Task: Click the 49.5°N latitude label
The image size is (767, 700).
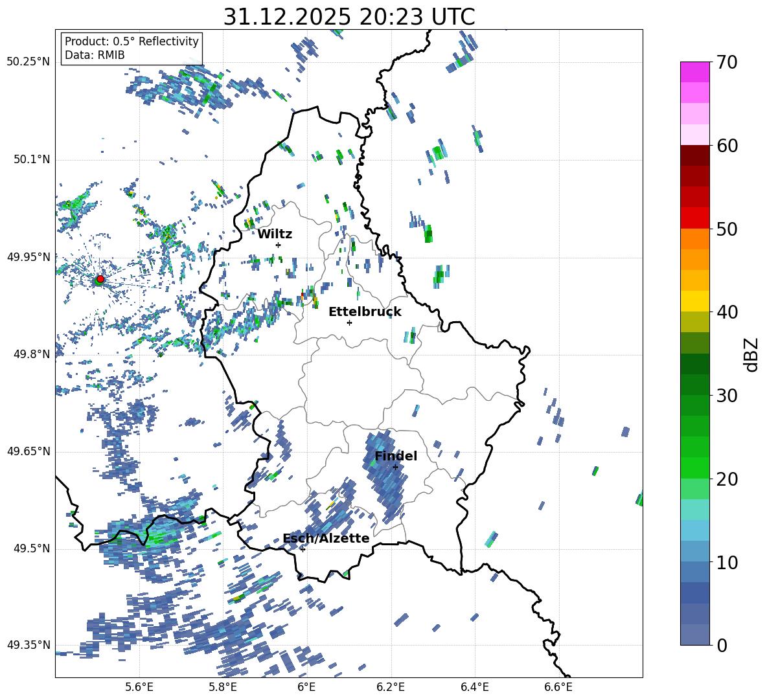Action: pos(32,548)
